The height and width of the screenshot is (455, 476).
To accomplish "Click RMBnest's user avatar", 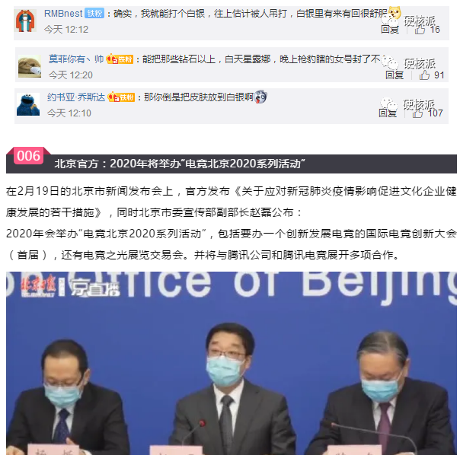I will (x=25, y=21).
